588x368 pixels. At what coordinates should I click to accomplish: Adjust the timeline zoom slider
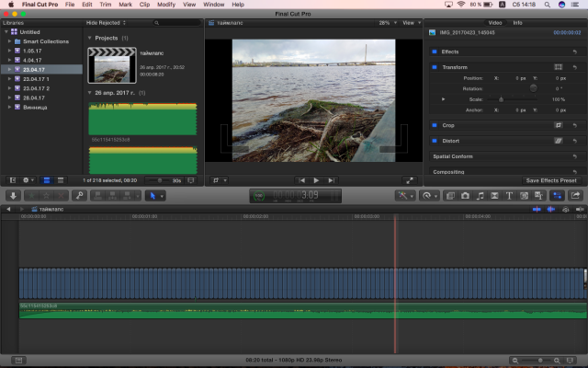click(x=540, y=361)
